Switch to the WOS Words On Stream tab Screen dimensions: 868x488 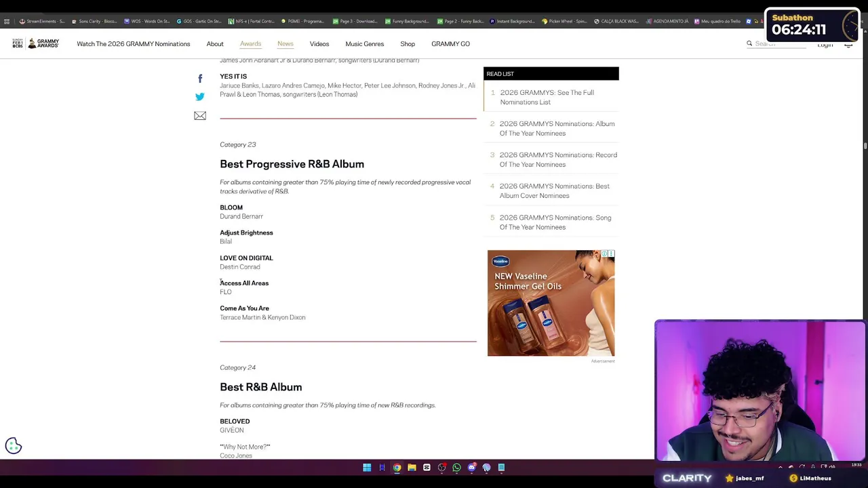(x=146, y=21)
